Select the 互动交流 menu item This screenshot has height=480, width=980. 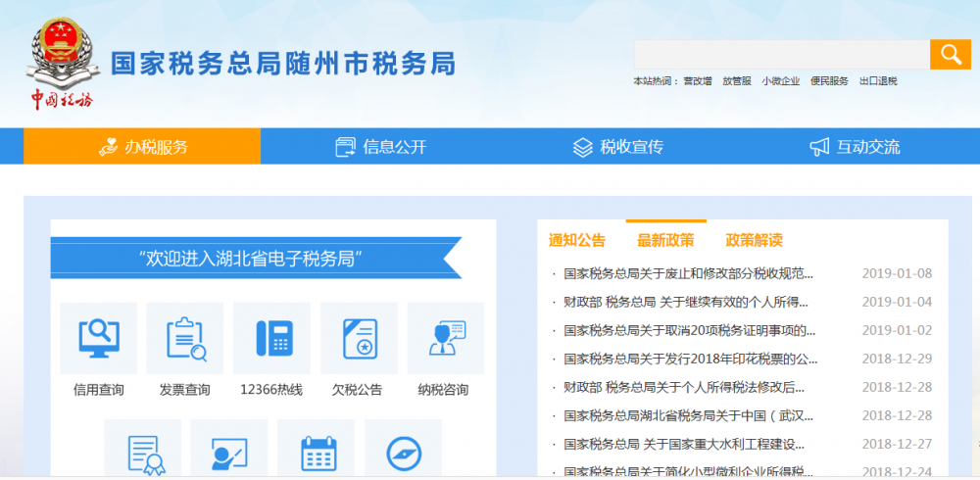coord(855,147)
